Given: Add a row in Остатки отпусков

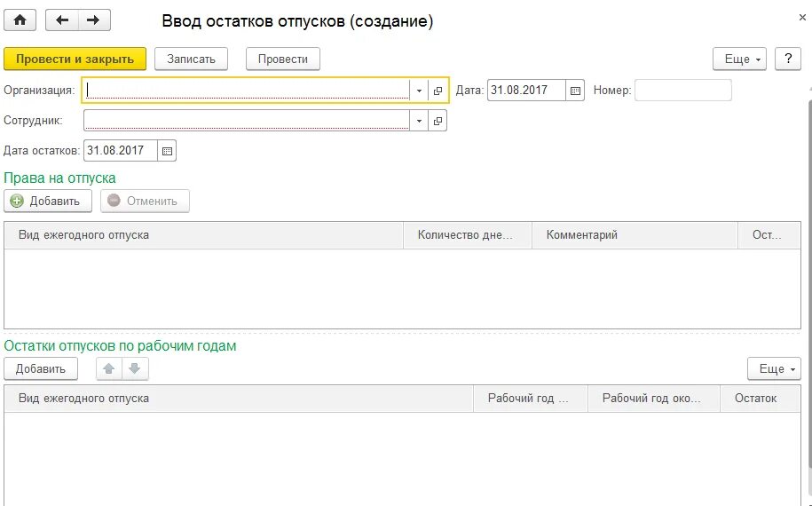Looking at the screenshot, I should 41,368.
